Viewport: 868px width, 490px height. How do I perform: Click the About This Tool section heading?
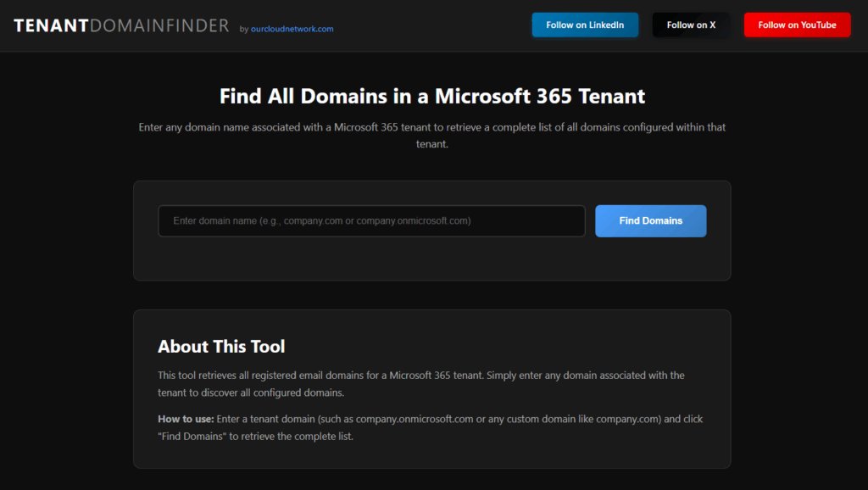[x=221, y=346]
